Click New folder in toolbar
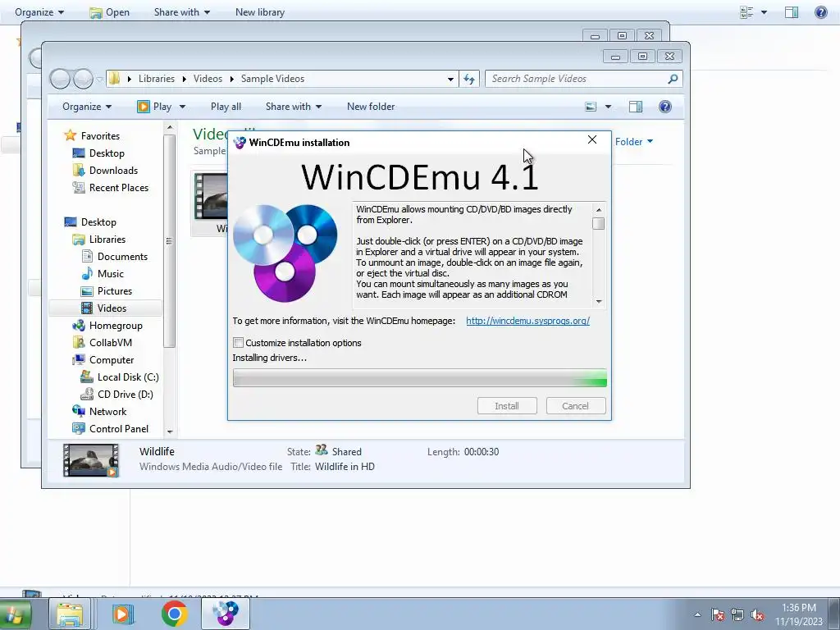Viewport: 840px width, 630px height. (x=371, y=107)
